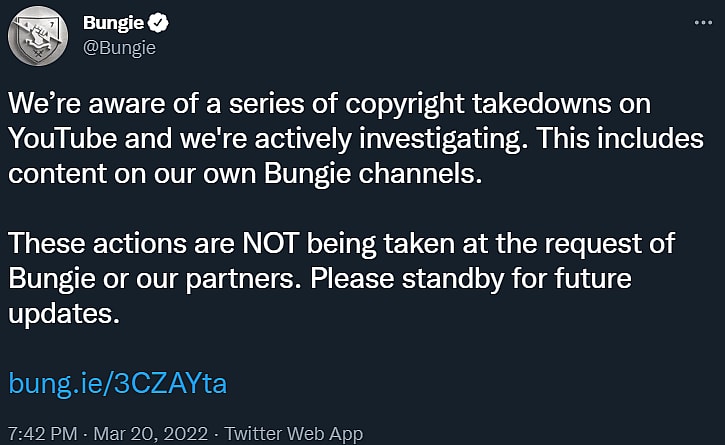This screenshot has width=725, height=445.
Task: Open the @Bungie handle link
Action: (119, 46)
